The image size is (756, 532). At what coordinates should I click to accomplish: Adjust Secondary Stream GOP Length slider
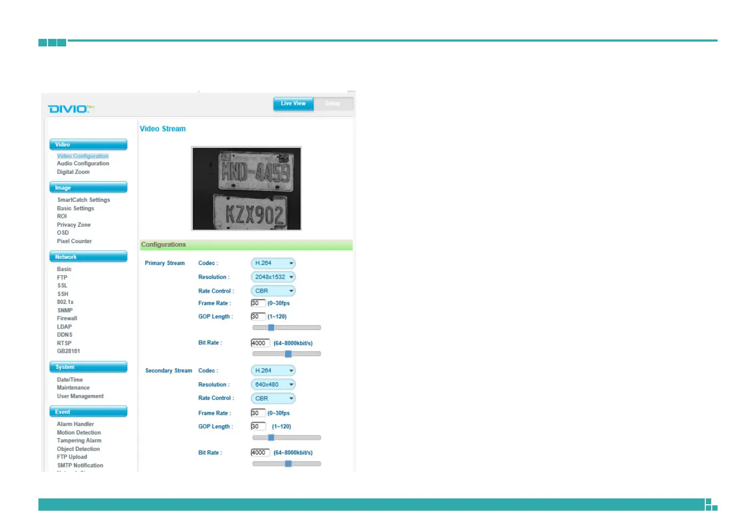tap(287, 438)
